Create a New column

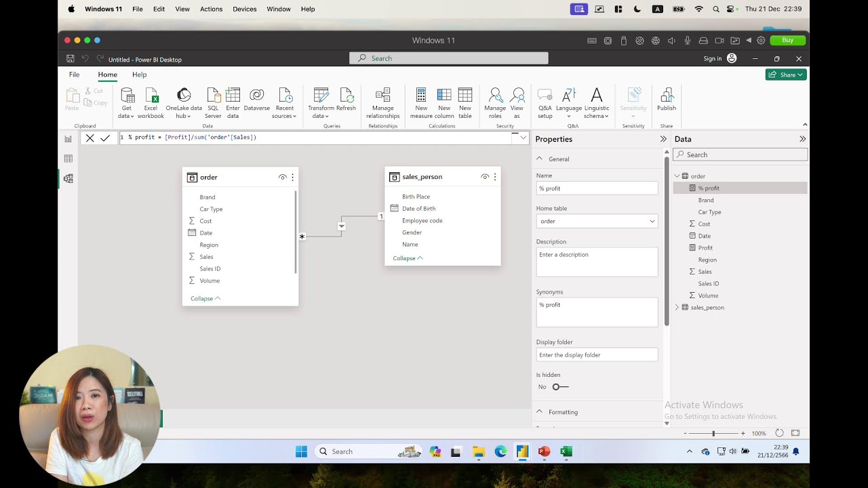[444, 103]
